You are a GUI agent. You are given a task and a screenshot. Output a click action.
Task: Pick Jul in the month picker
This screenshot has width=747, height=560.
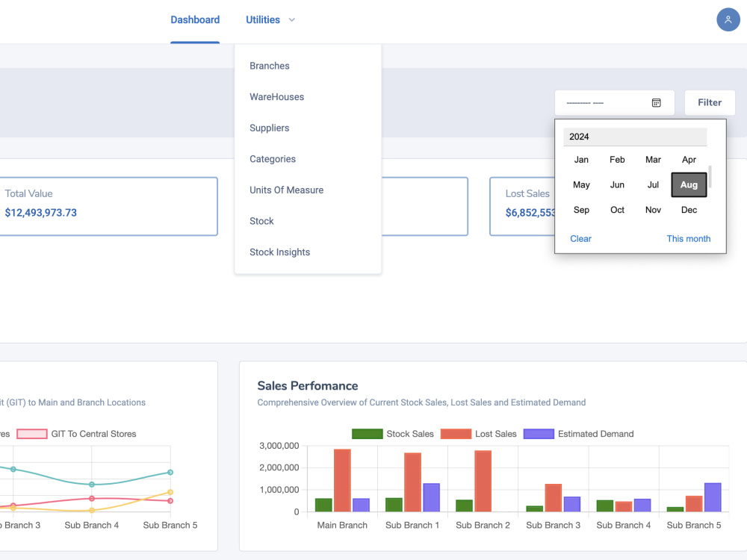click(653, 184)
